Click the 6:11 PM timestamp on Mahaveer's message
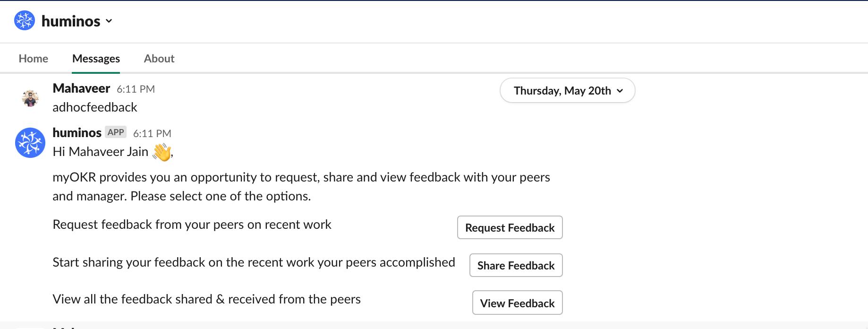 tap(136, 89)
